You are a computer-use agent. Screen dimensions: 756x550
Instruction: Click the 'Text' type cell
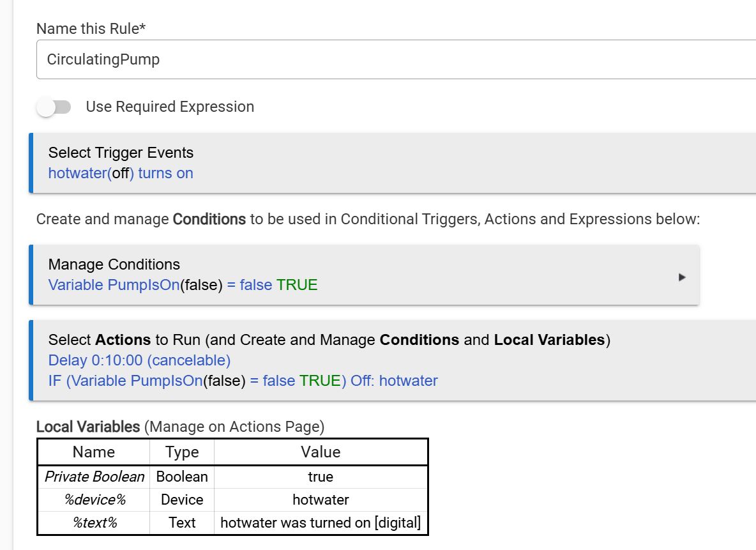click(182, 523)
